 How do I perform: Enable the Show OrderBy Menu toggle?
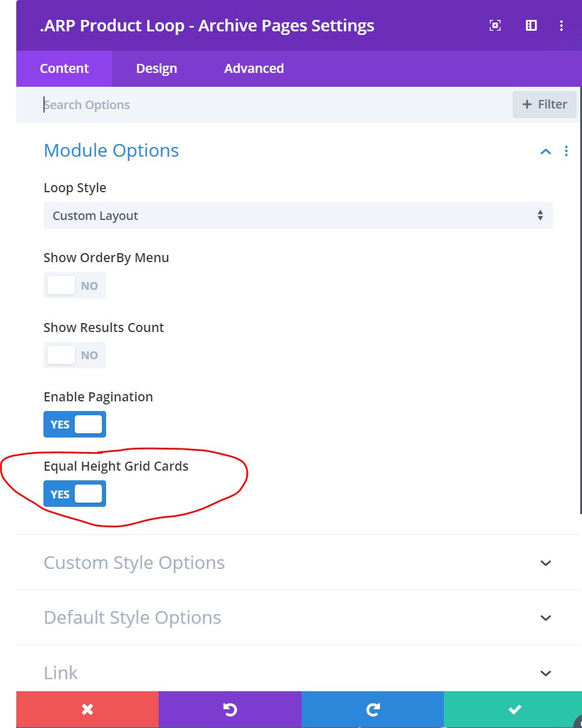click(75, 286)
